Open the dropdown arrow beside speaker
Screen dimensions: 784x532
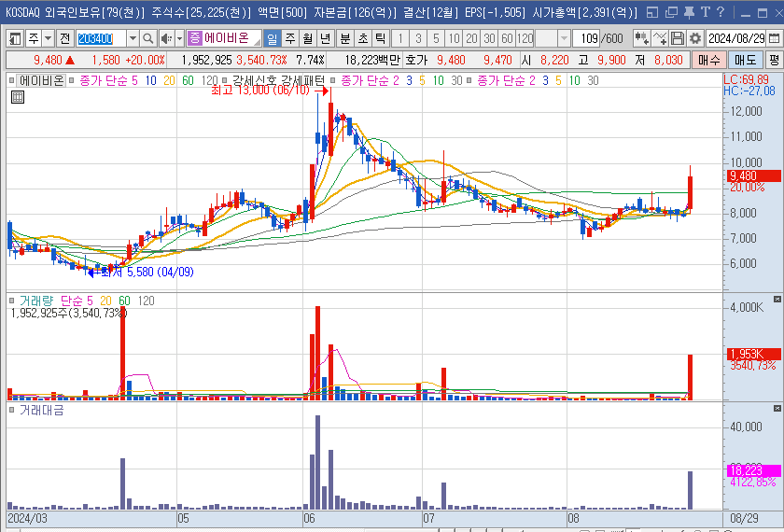tap(179, 38)
